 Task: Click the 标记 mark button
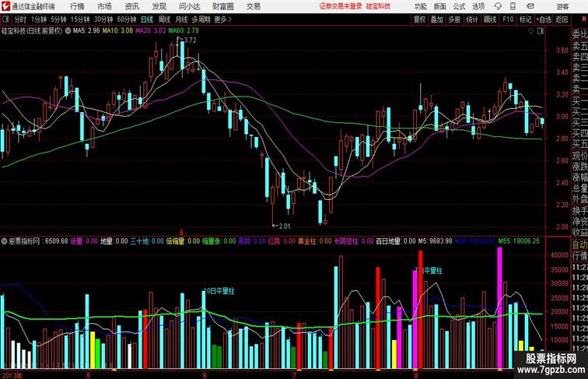(525, 19)
